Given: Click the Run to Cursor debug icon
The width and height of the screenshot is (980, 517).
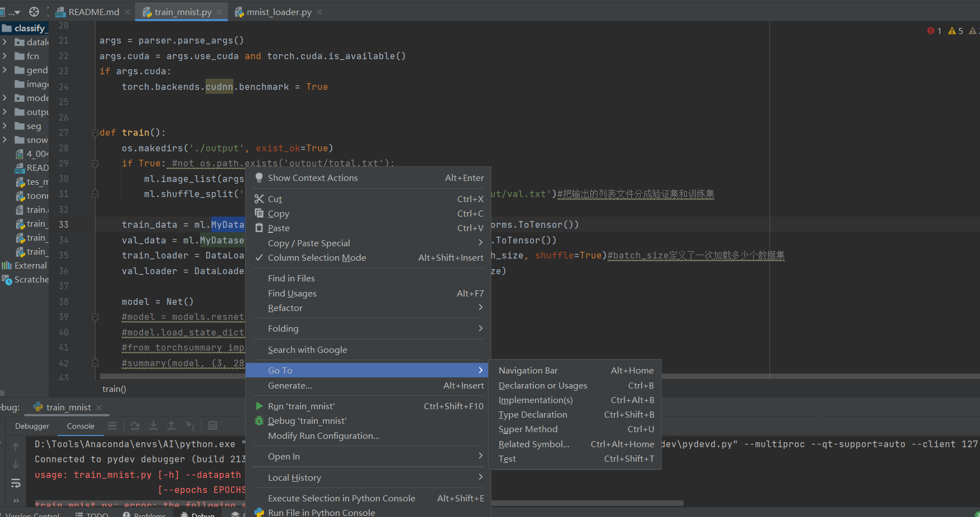Looking at the screenshot, I should [x=190, y=425].
